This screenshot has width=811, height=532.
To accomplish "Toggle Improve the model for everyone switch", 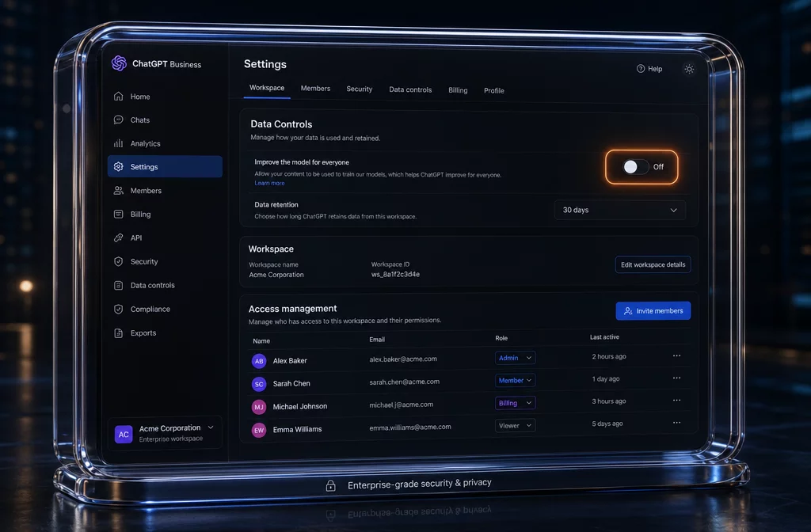I will [636, 166].
